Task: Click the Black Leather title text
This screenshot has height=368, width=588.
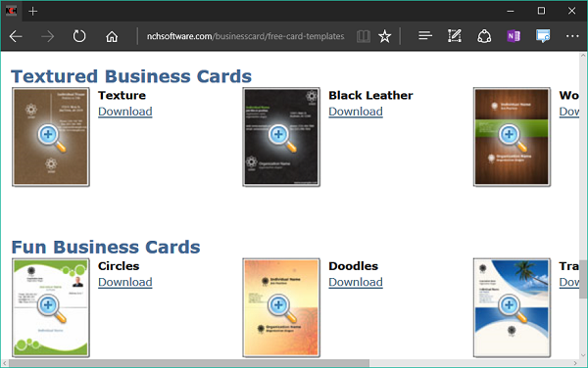Action: [370, 96]
